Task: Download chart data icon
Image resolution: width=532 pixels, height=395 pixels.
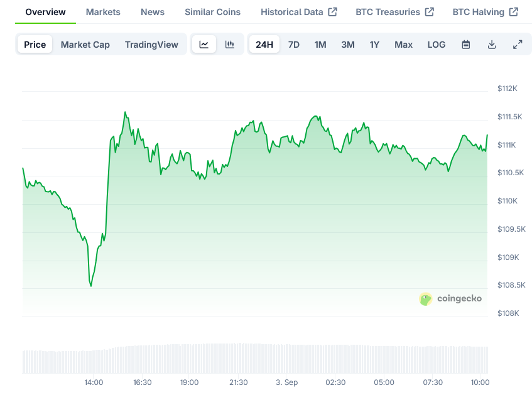Action: point(492,45)
